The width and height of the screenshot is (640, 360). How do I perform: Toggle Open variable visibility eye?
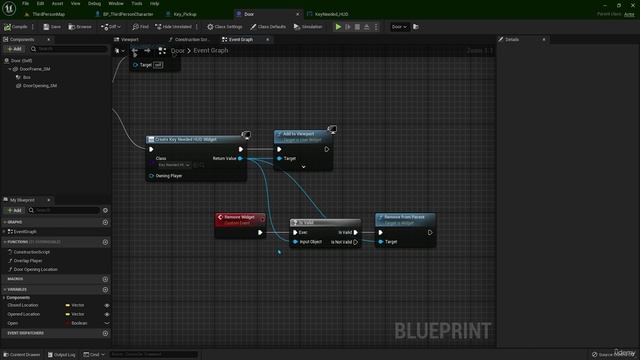pyautogui.click(x=107, y=323)
